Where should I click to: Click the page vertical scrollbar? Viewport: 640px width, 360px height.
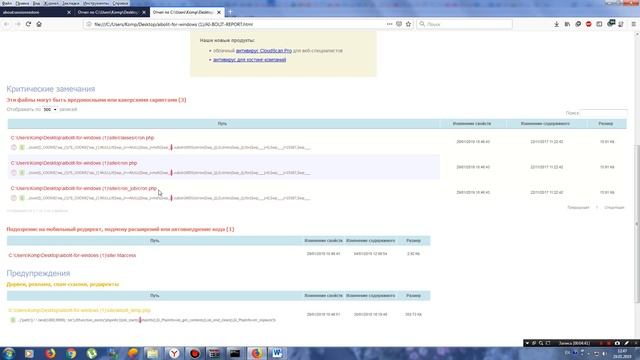[637, 224]
